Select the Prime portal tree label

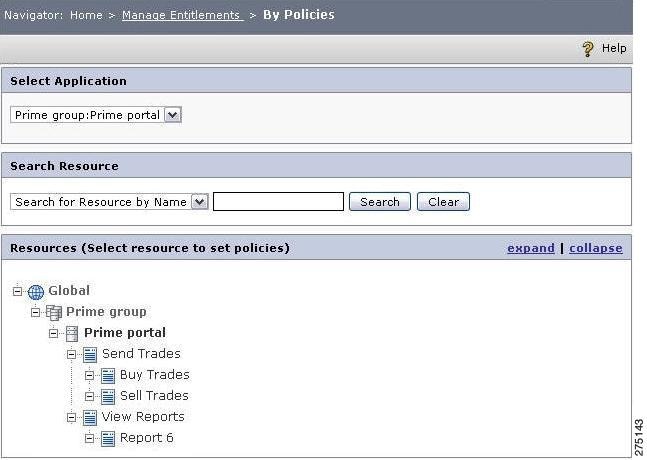point(125,333)
